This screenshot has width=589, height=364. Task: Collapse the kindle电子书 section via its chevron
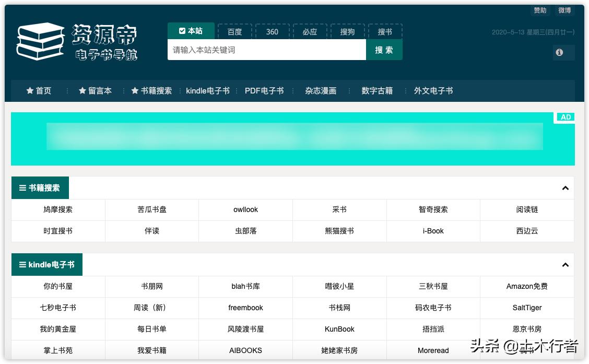(x=565, y=265)
